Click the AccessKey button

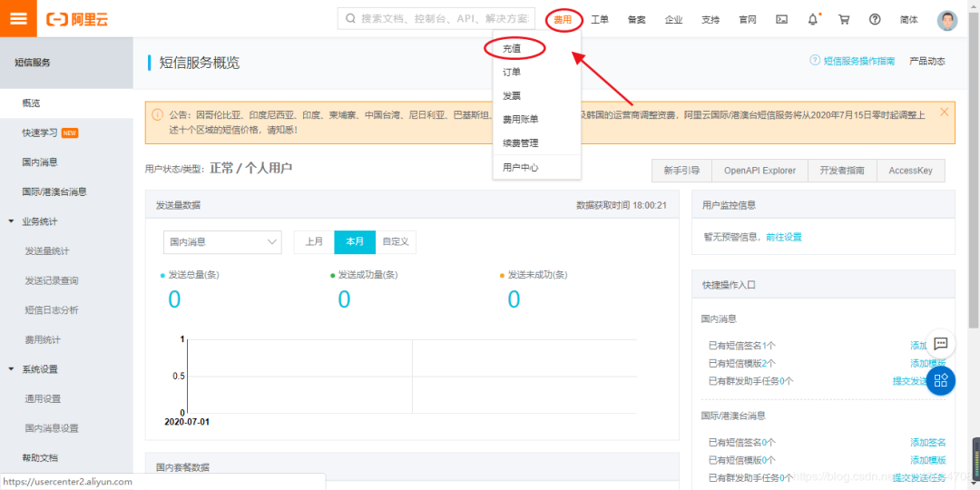click(911, 171)
